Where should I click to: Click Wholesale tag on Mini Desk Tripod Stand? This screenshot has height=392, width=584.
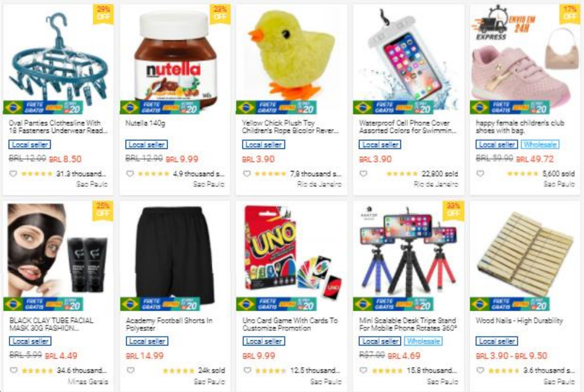[x=424, y=341]
